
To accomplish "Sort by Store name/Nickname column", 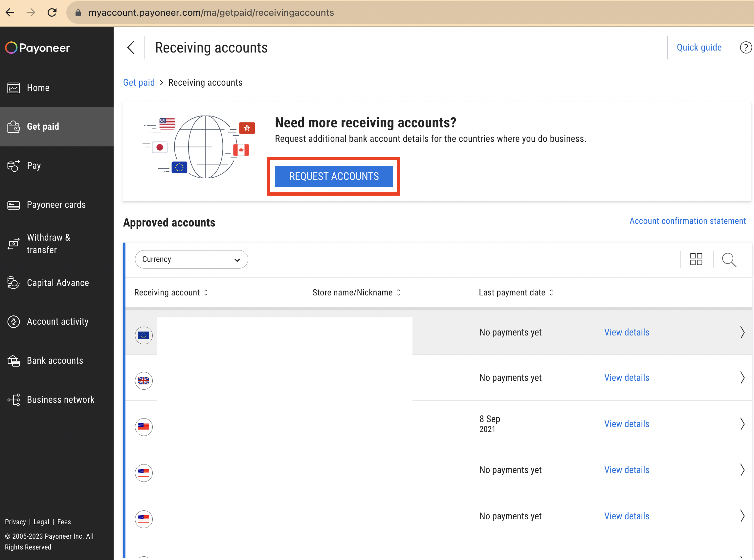I will (x=357, y=292).
